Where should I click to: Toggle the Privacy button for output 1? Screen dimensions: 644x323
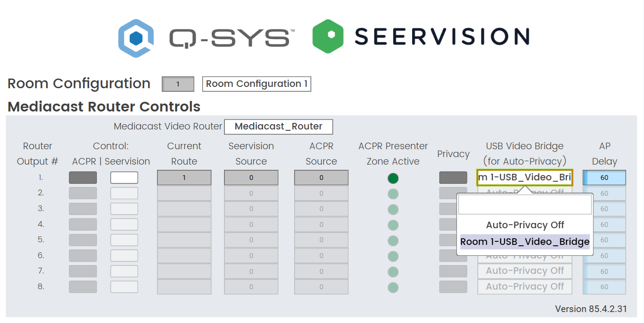[453, 178]
